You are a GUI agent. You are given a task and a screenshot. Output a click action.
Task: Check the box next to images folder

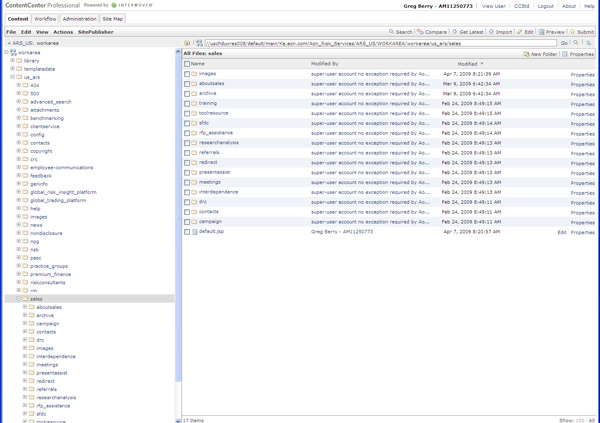tap(187, 74)
